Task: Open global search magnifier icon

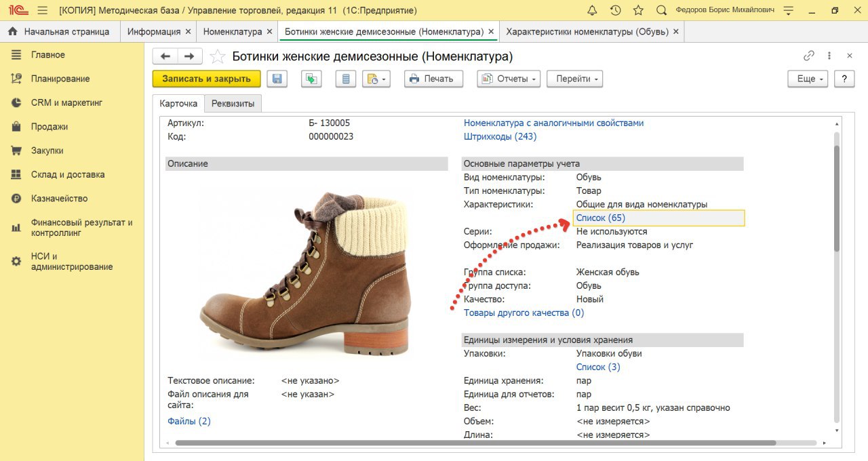Action: [x=661, y=10]
